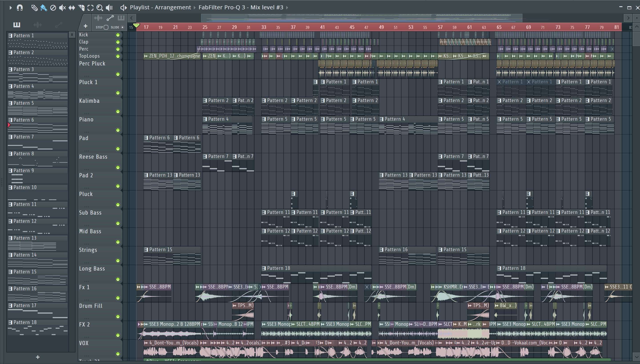Open the clip menu of the first Kalimba Pattern 2 clip
This screenshot has width=640, height=364.
(x=205, y=101)
